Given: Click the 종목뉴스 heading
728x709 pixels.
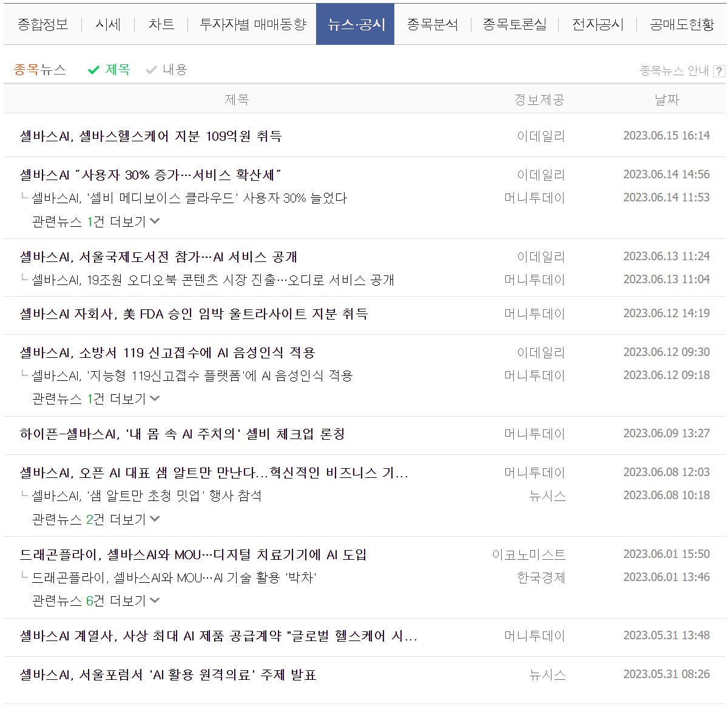Looking at the screenshot, I should click(40, 70).
